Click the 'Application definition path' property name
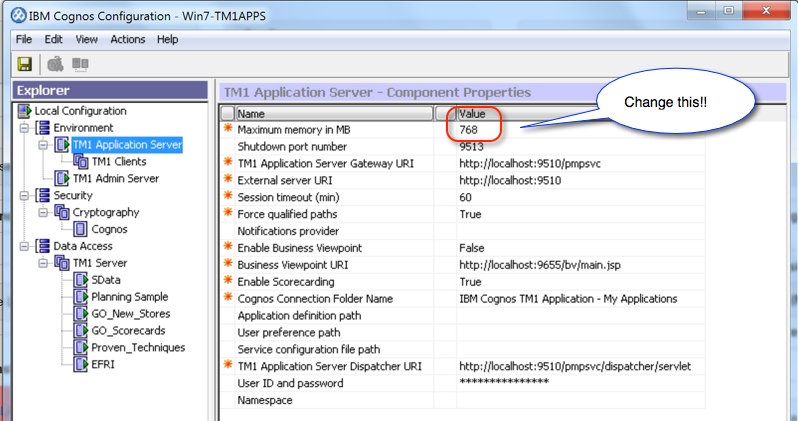798x421 pixels. click(299, 316)
